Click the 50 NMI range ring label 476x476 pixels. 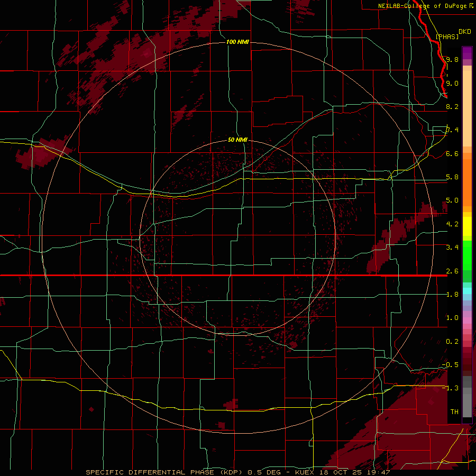(237, 140)
